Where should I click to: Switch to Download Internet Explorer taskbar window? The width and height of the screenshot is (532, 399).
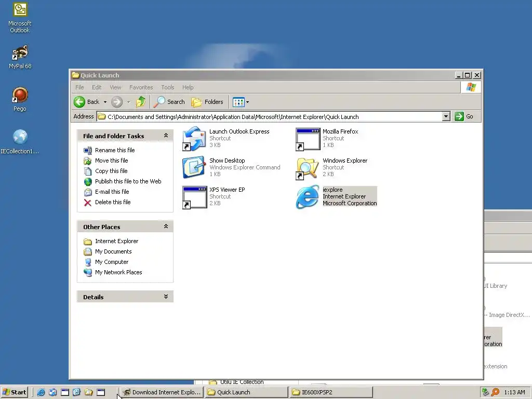click(162, 392)
